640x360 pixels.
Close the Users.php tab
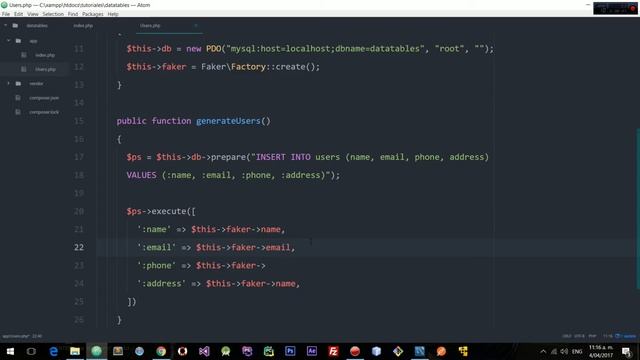click(196, 26)
